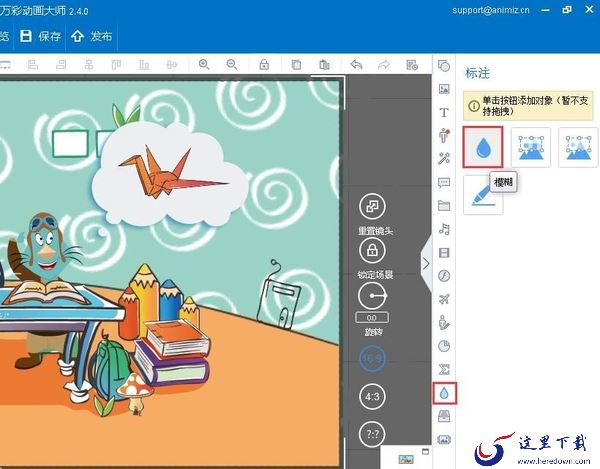This screenshot has width=600, height=469.
Task: Align objects to horizontal center
Action: pyautogui.click(x=89, y=65)
